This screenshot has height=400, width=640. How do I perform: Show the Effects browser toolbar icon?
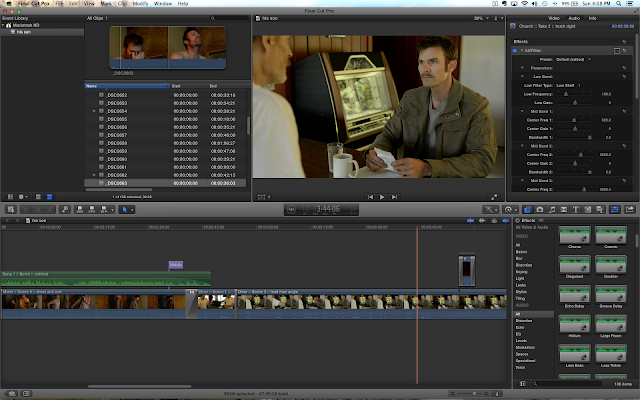[527, 209]
